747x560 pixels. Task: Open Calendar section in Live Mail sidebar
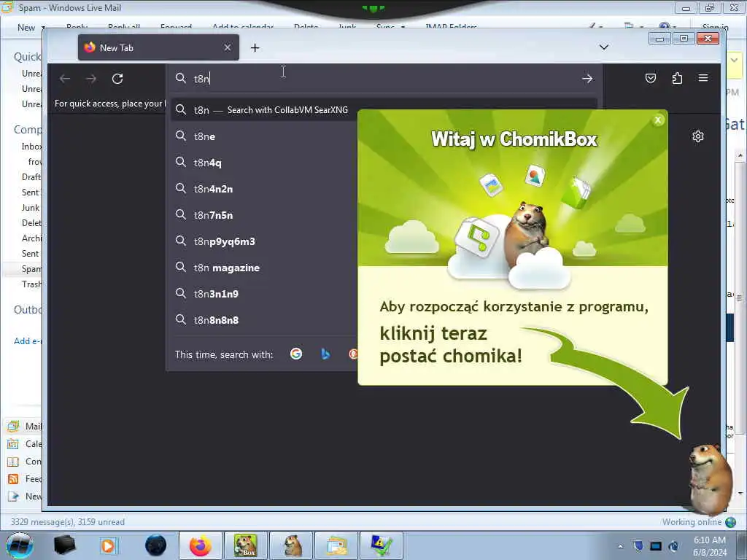[x=25, y=444]
